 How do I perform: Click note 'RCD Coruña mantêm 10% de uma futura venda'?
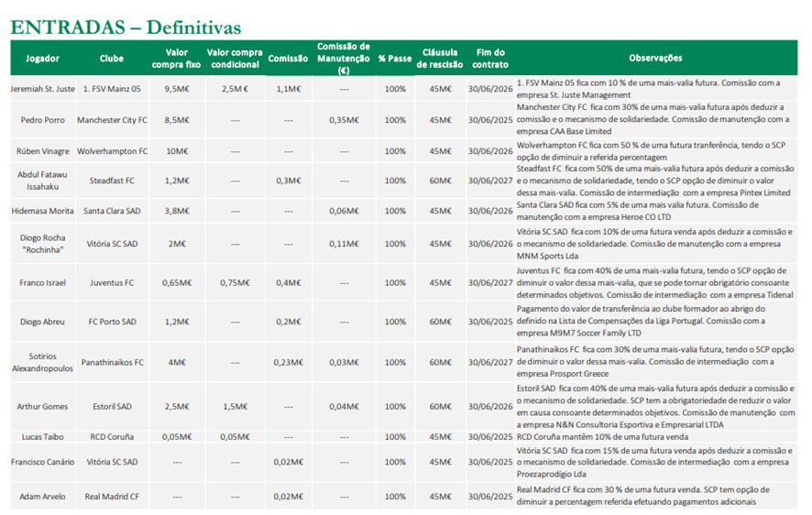tap(602, 437)
